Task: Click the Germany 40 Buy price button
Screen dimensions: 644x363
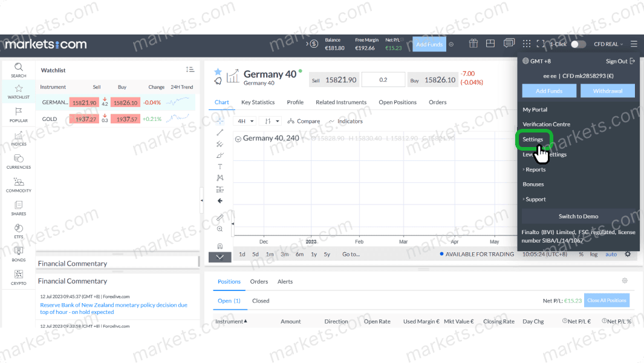Action: tap(433, 80)
